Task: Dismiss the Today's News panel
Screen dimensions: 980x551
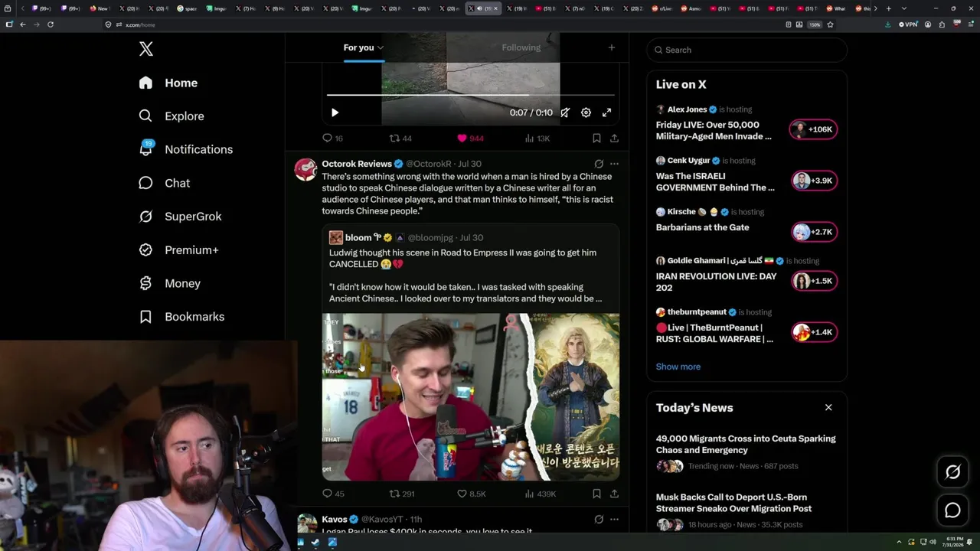Action: (828, 407)
